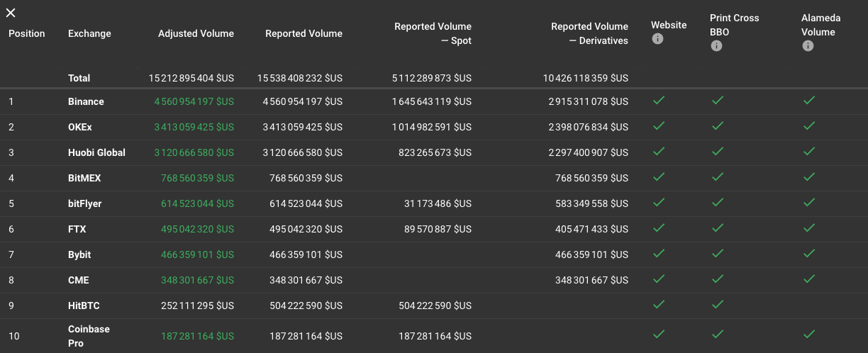Click Coinbase Pro's Alameda Volume checkmark
The width and height of the screenshot is (868, 353).
[809, 334]
